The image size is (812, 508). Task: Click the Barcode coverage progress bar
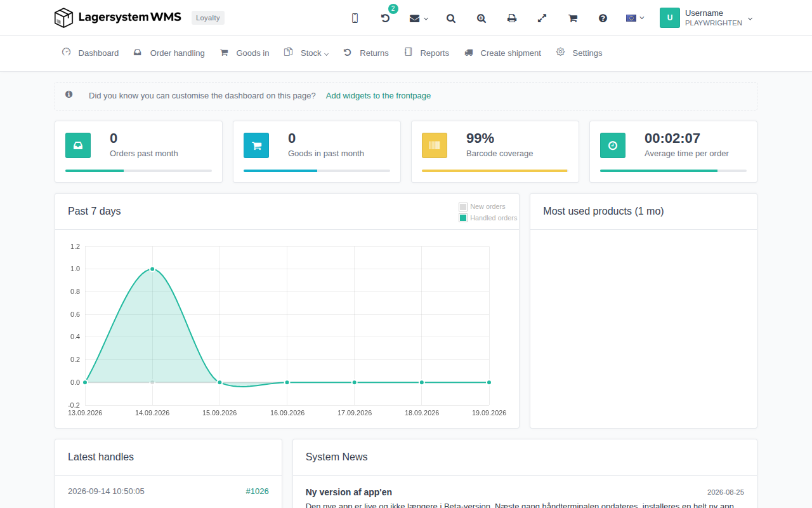495,171
